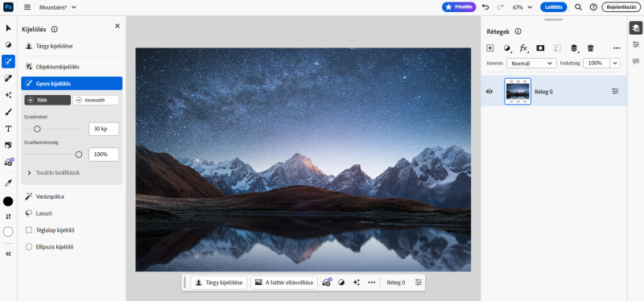Enable the Kevesebb subtract mode
Image resolution: width=644 pixels, height=301 pixels.
pos(96,100)
